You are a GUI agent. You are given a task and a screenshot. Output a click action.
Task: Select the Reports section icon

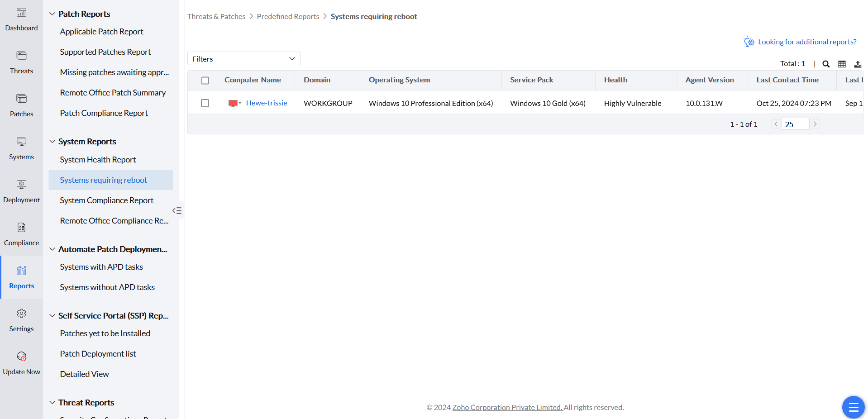pyautogui.click(x=21, y=271)
